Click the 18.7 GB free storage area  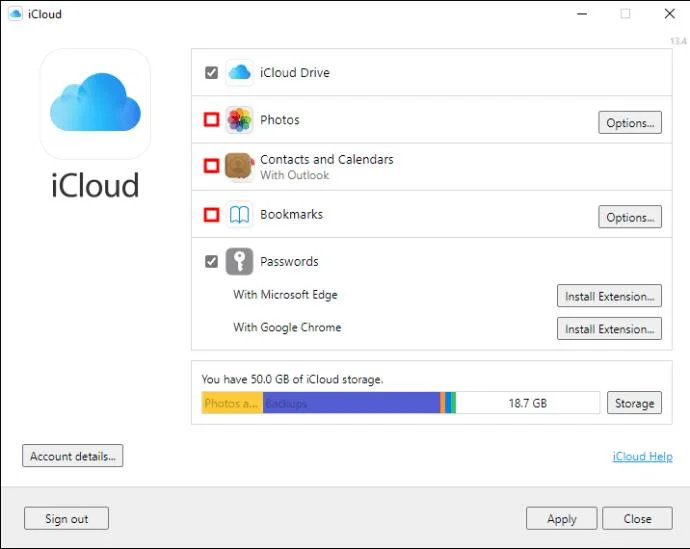click(528, 403)
